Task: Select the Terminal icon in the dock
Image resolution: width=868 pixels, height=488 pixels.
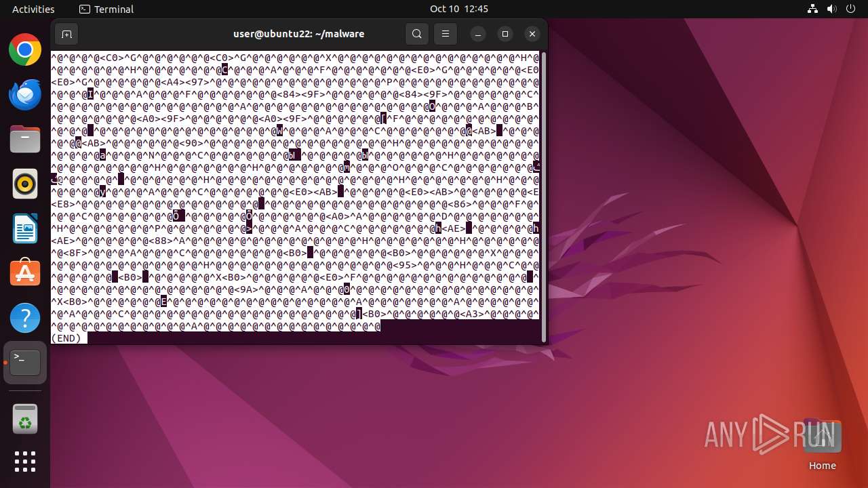Action: point(25,363)
